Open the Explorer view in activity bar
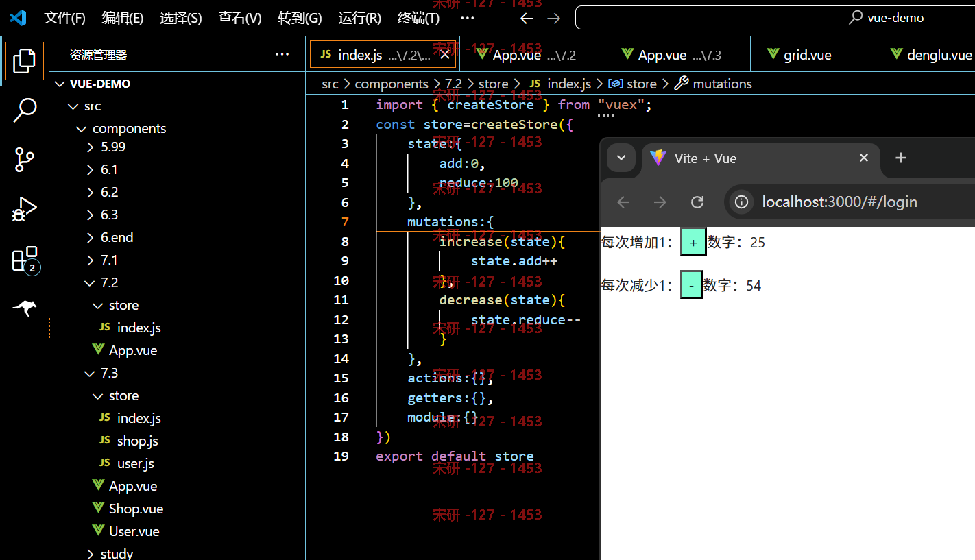Viewport: 975px width, 560px height. click(x=25, y=61)
